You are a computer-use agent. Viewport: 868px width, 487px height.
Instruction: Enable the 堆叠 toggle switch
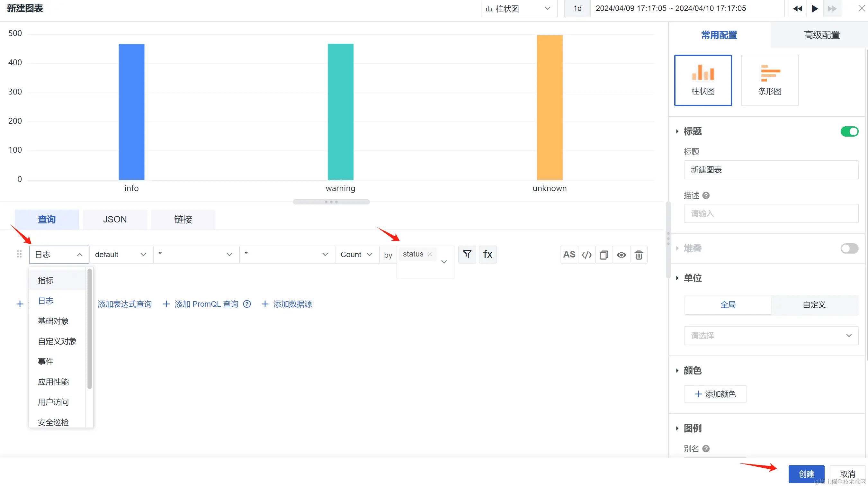click(849, 248)
